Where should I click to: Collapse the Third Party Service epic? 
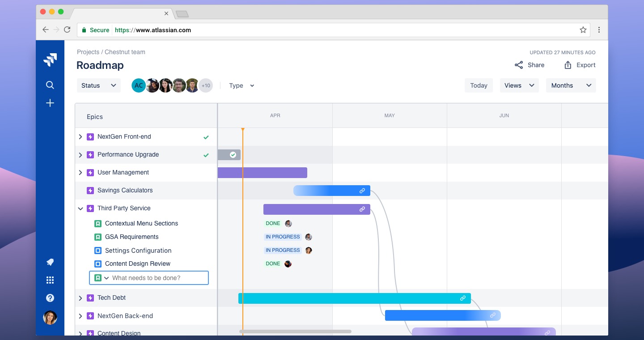pos(80,208)
